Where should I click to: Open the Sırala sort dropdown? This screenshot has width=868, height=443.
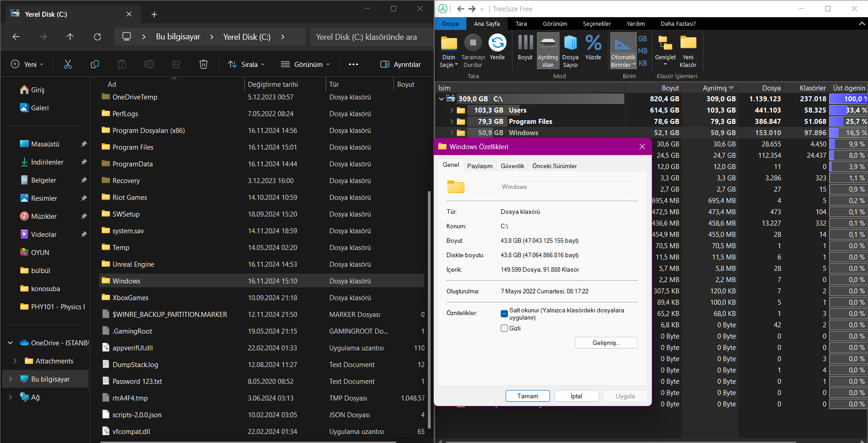[x=247, y=64]
